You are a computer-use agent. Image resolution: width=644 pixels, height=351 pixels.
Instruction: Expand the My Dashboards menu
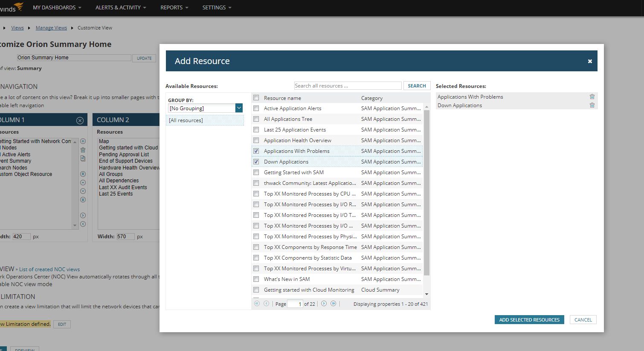pyautogui.click(x=57, y=8)
